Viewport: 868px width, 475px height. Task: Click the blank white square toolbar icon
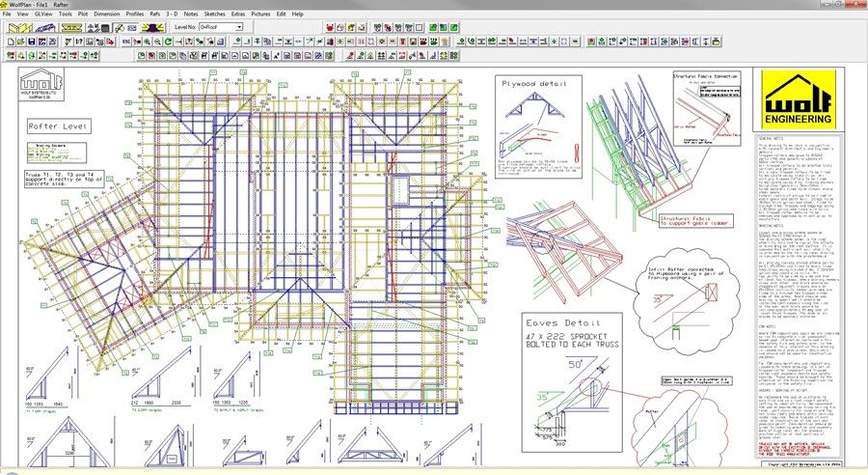[x=420, y=28]
